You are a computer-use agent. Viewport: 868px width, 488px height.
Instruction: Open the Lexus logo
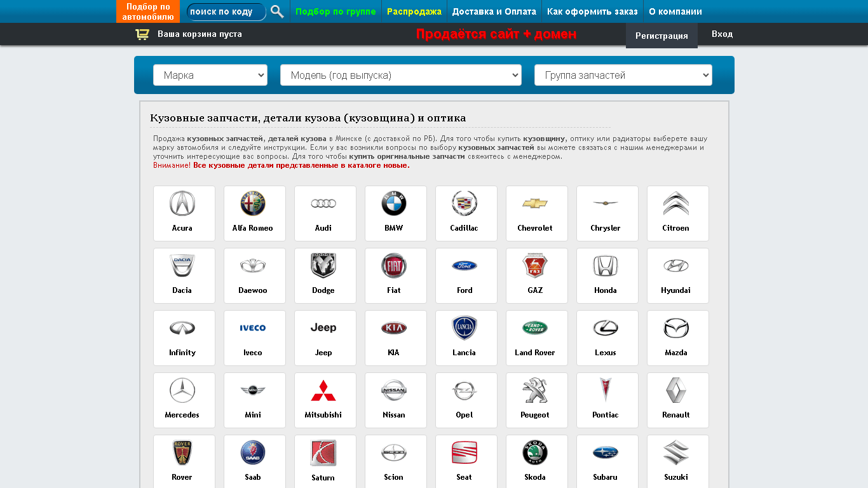[x=606, y=328]
